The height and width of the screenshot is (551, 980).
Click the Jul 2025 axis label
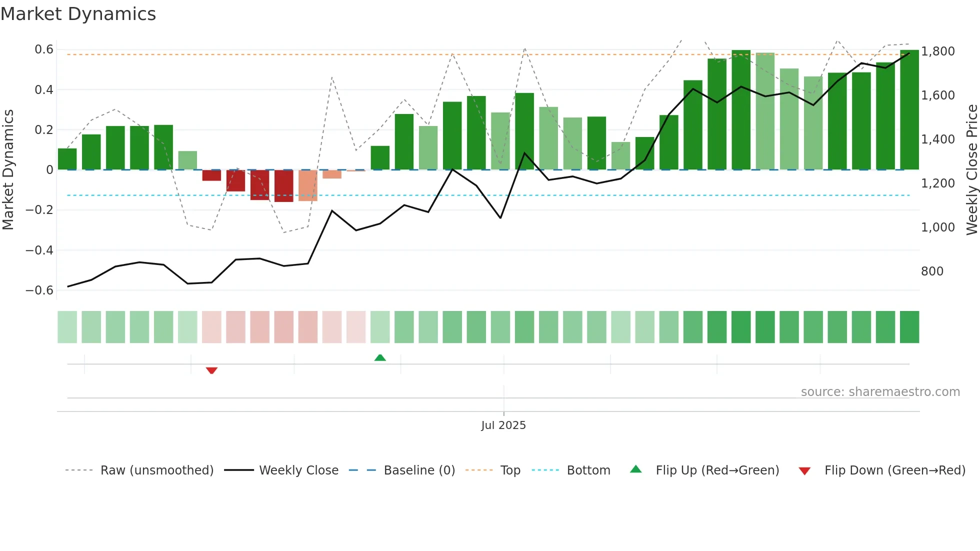click(503, 425)
